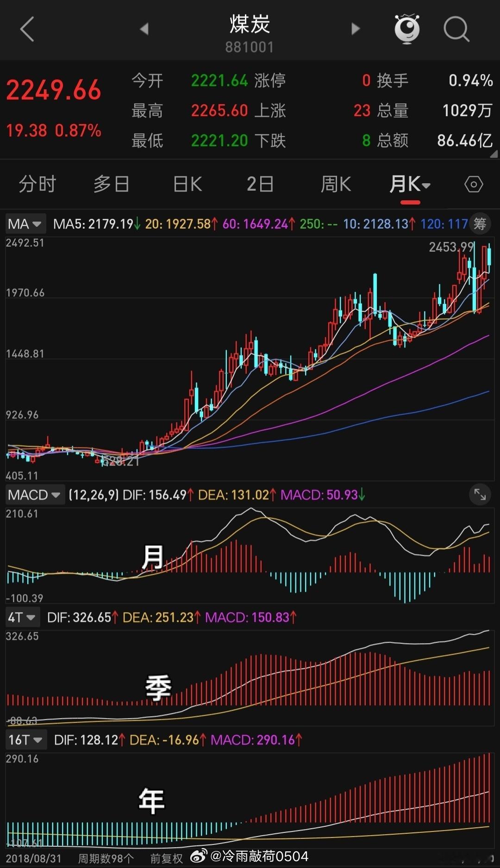Expand quote details corner triangle

tap(494, 154)
